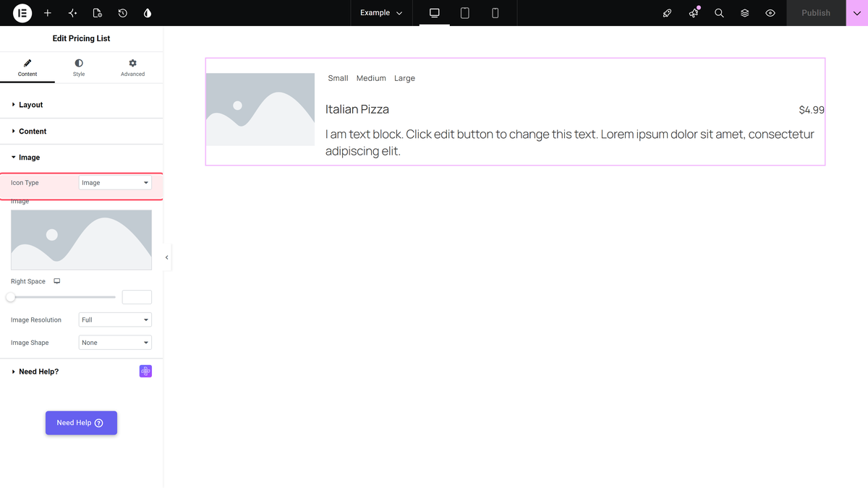Open the finder search icon

tap(719, 13)
